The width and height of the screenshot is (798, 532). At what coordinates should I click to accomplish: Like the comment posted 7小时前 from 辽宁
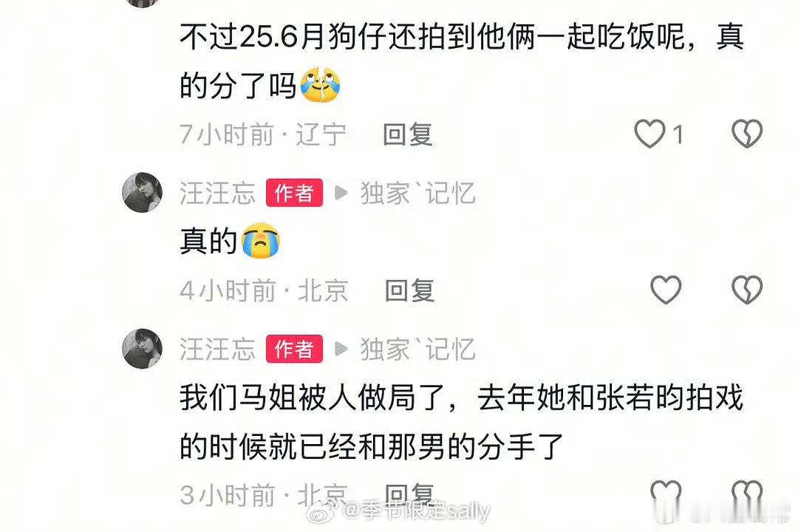649,134
